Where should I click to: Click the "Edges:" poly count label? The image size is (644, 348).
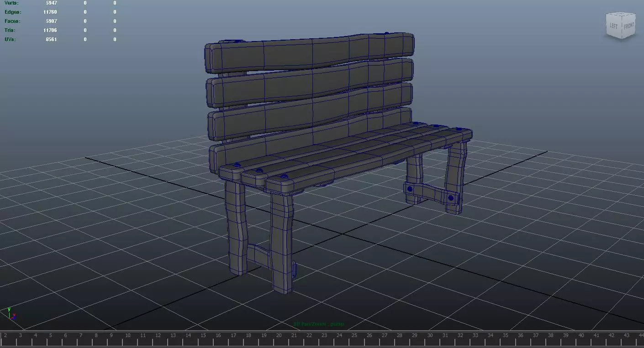coord(13,12)
